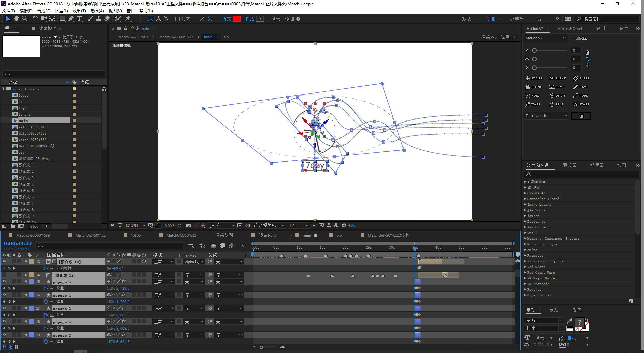The width and height of the screenshot is (644, 353).
Task: Enable the snapping checkbox in toolbar
Action: (178, 19)
